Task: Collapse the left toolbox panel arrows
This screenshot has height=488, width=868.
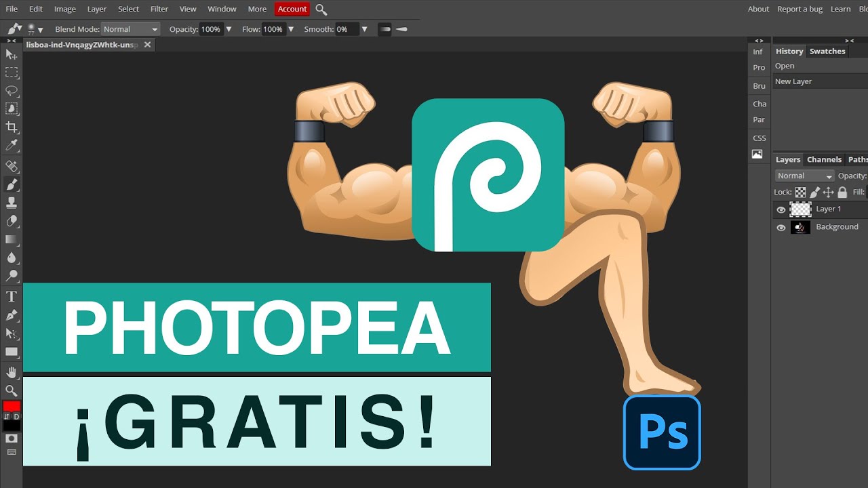Action: pyautogui.click(x=12, y=41)
